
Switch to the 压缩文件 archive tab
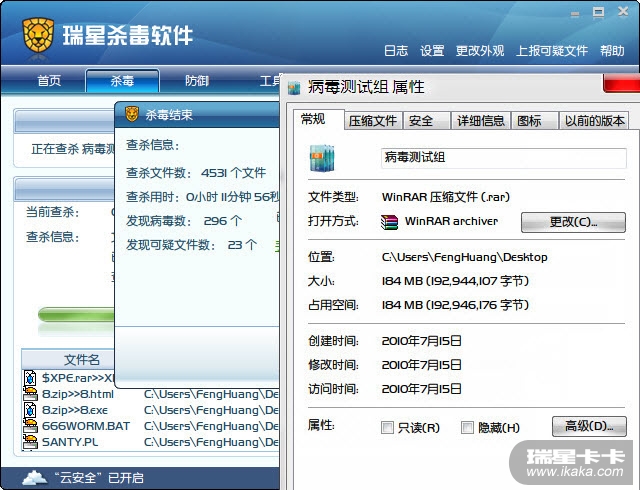pyautogui.click(x=373, y=121)
